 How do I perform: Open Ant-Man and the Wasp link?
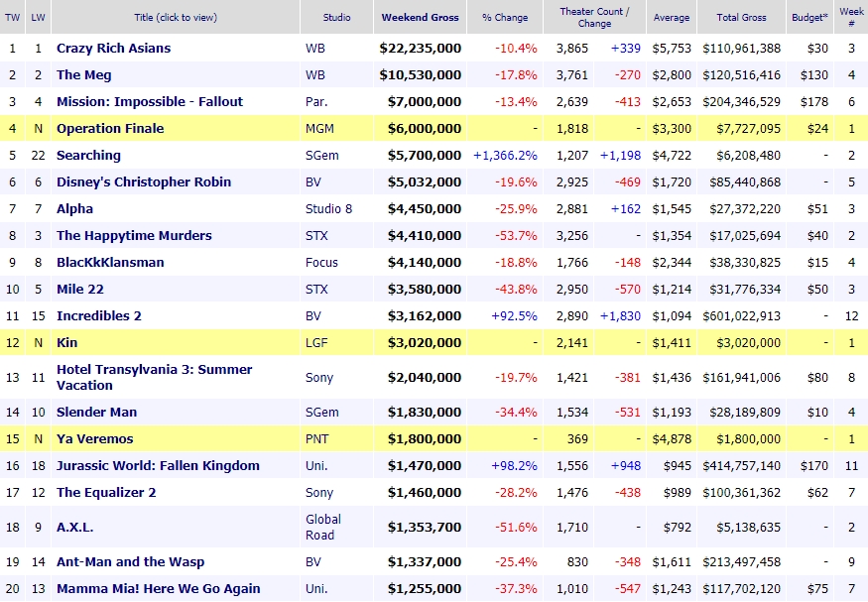pos(131,562)
